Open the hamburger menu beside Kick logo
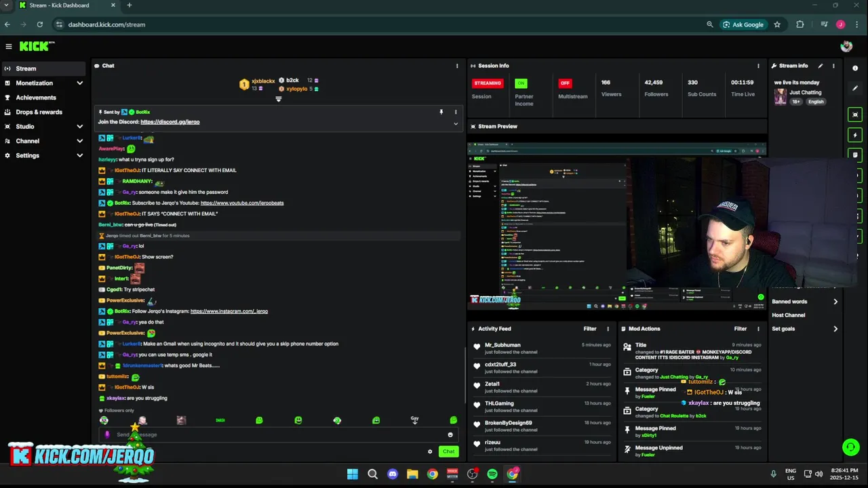This screenshot has height=488, width=868. 9,46
